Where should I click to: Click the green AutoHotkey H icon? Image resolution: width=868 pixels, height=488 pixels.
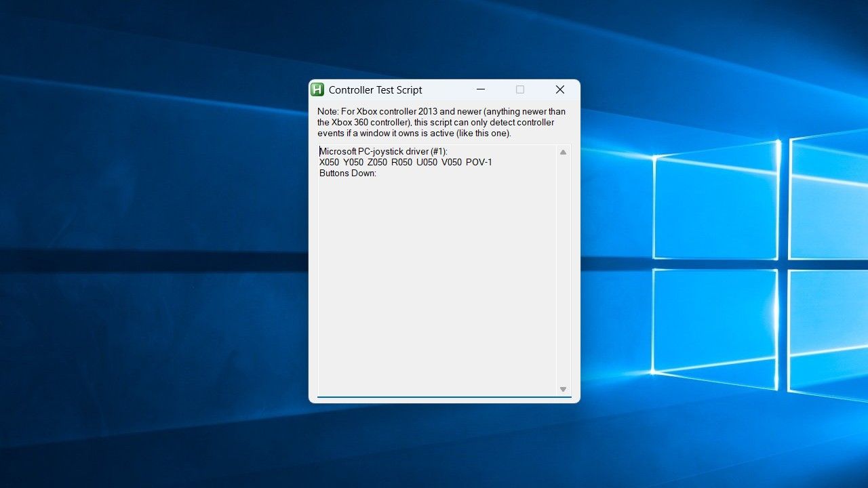pos(317,89)
